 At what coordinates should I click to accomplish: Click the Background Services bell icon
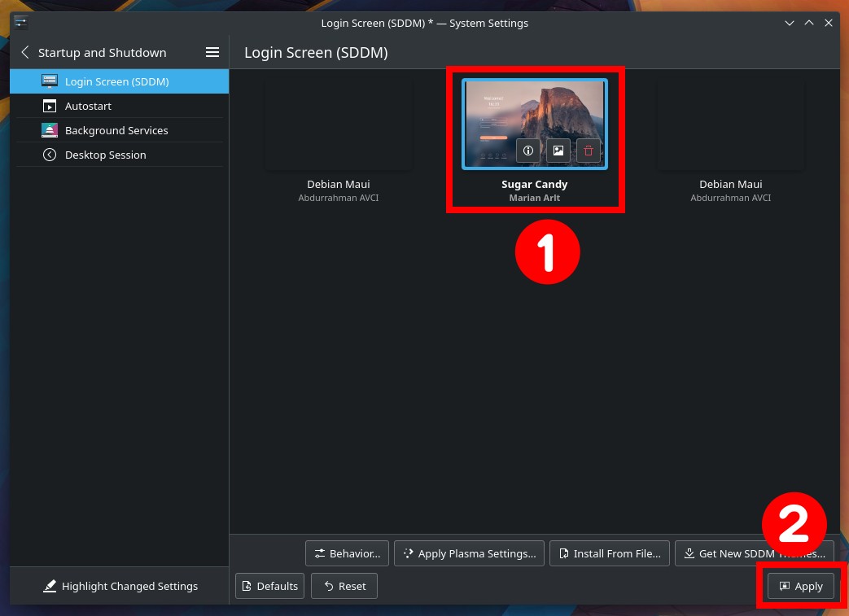point(50,130)
